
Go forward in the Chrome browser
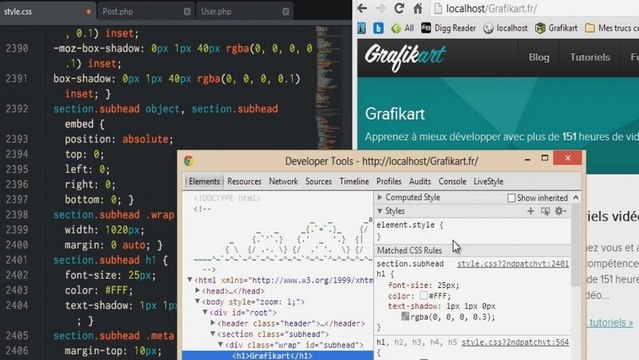pos(380,8)
